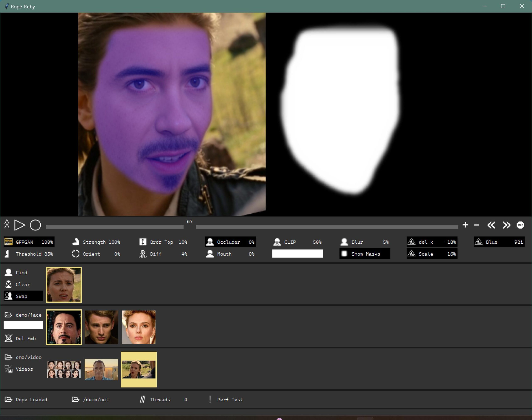Click the Blur 5% value
The height and width of the screenshot is (420, 532).
pyautogui.click(x=386, y=242)
